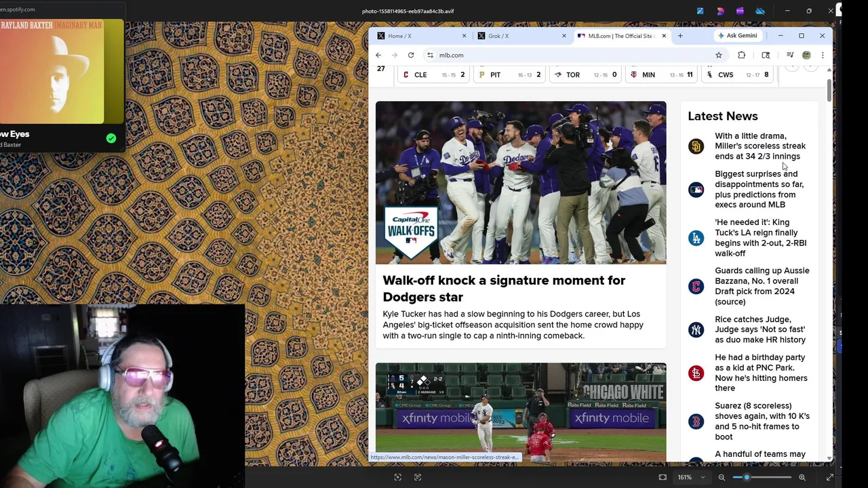Click the MLB logo in Latest News
This screenshot has width=868, height=488.
click(696, 190)
